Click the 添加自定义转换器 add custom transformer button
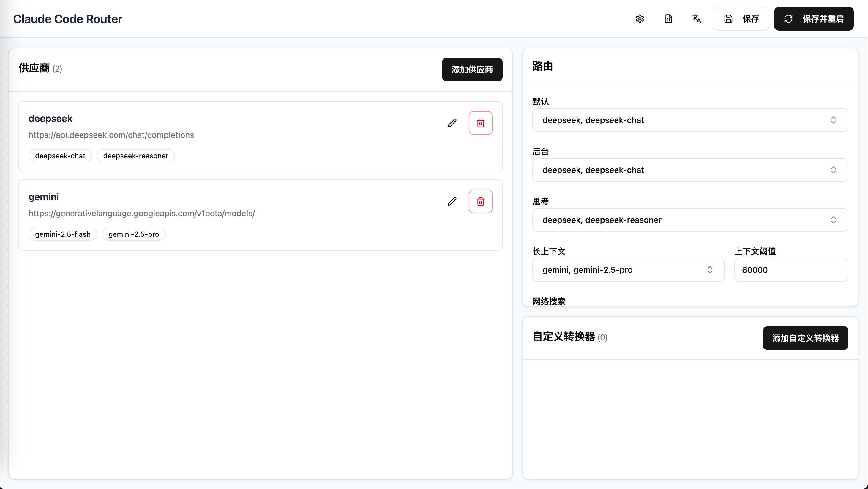Viewport: 868px width, 489px height. [x=805, y=338]
